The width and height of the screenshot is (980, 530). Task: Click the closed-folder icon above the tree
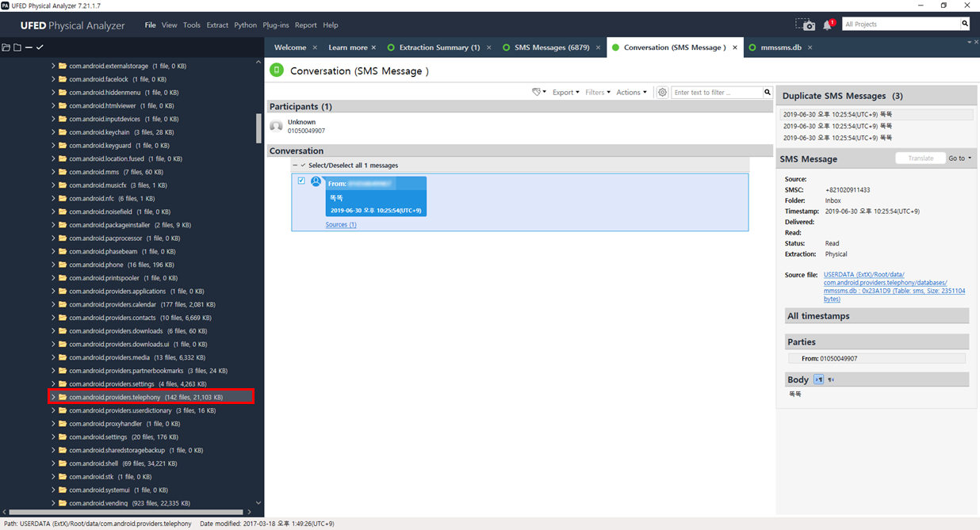point(17,48)
